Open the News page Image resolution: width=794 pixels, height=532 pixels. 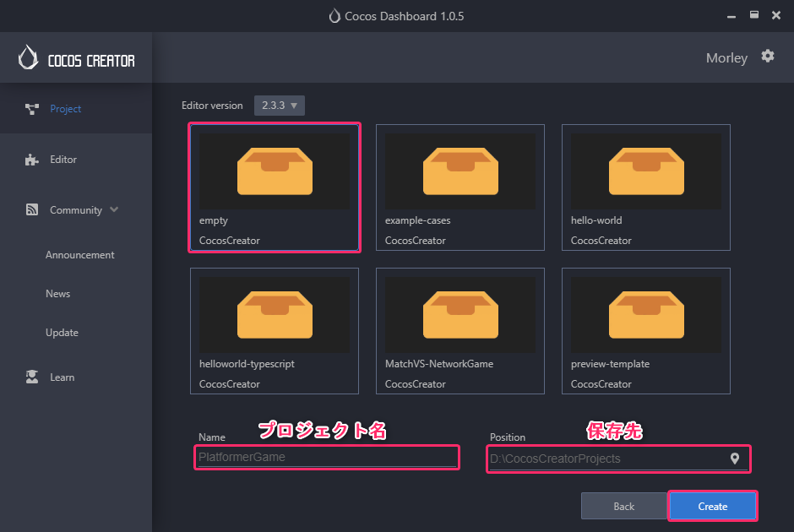(x=57, y=294)
